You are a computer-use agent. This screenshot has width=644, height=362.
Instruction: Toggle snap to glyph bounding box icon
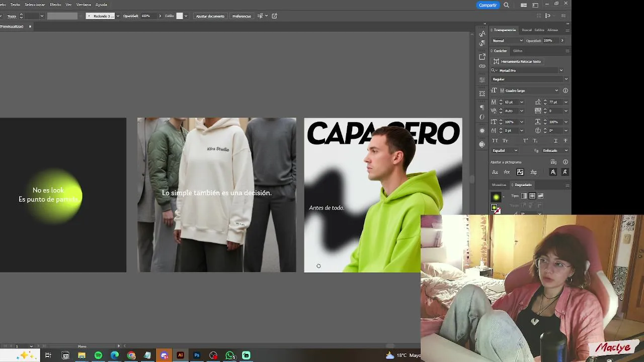(520, 172)
